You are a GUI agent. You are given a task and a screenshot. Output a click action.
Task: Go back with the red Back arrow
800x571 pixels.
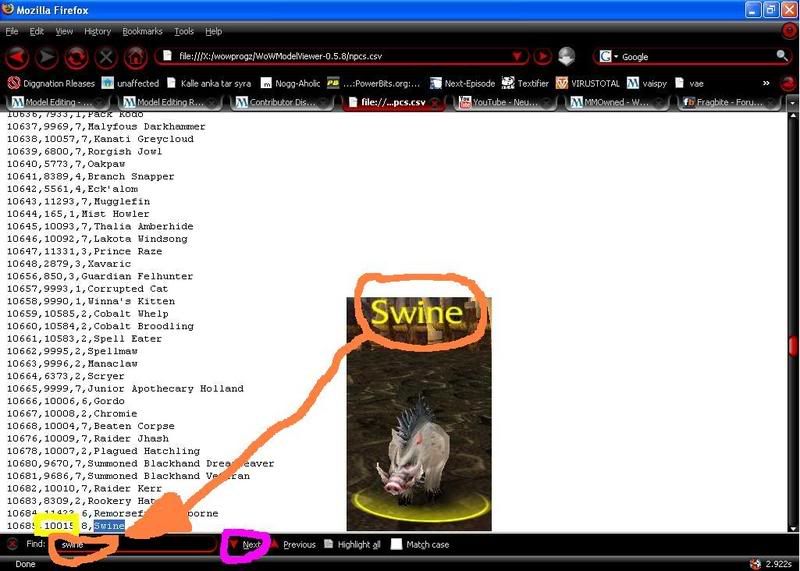(x=17, y=57)
